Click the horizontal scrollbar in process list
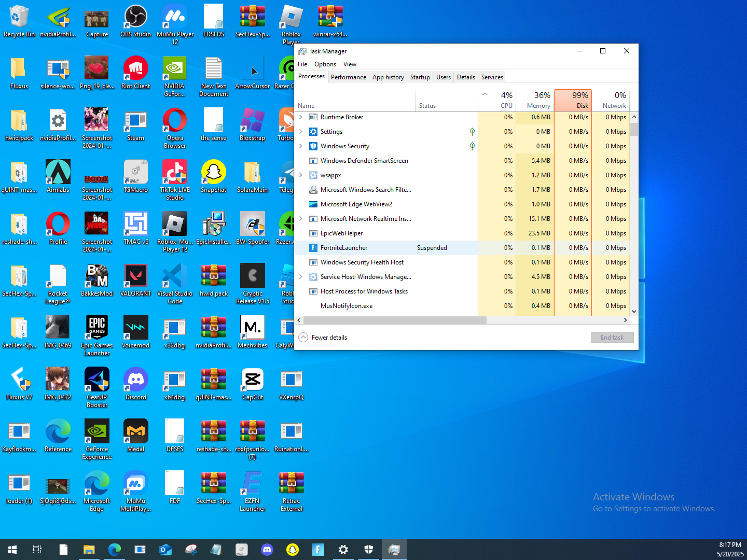Screen dimensions: 747x560 [394, 320]
